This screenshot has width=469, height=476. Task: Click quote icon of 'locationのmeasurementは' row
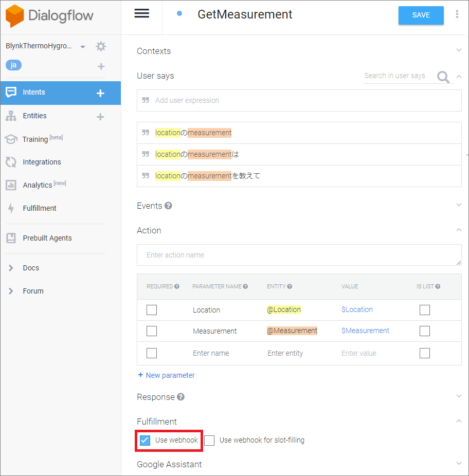coord(146,154)
